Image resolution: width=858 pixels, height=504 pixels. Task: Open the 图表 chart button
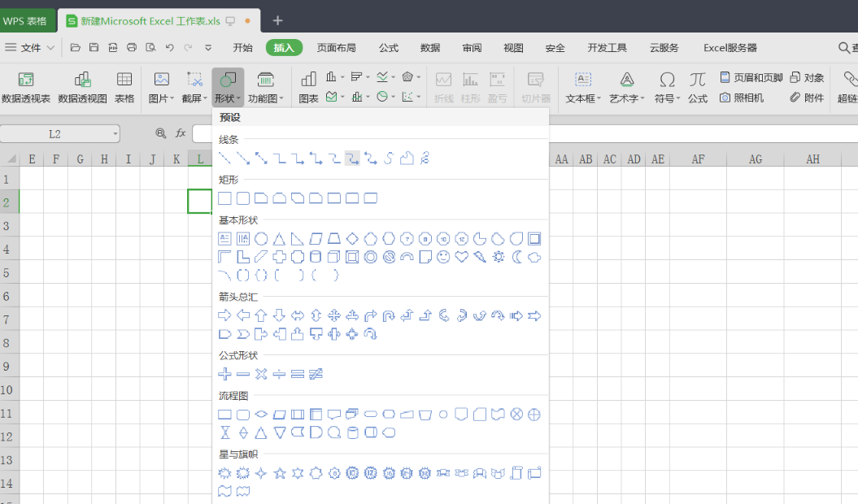(x=308, y=88)
